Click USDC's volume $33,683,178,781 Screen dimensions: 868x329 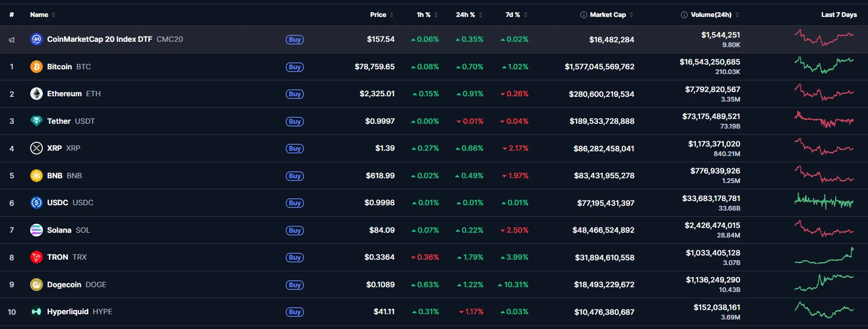point(711,198)
